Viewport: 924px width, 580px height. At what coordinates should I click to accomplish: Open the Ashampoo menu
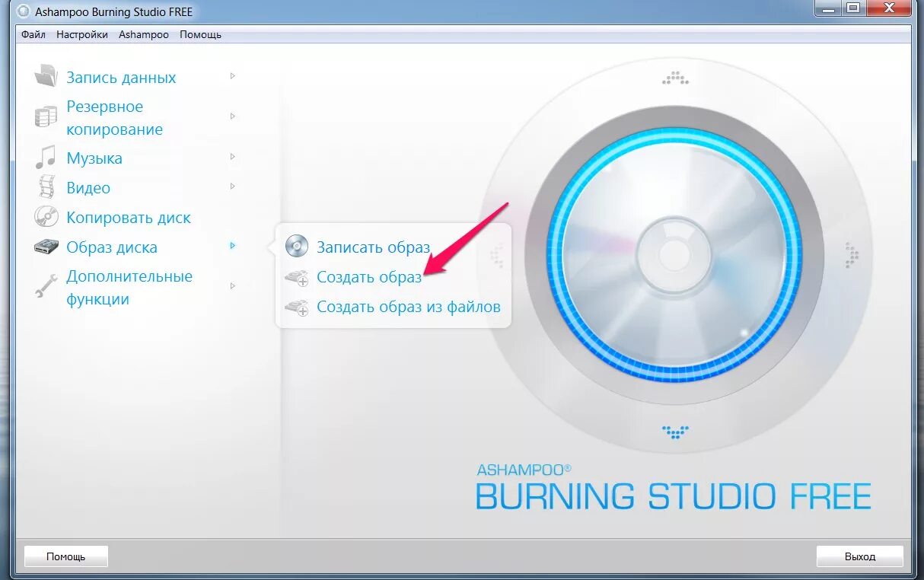[144, 34]
